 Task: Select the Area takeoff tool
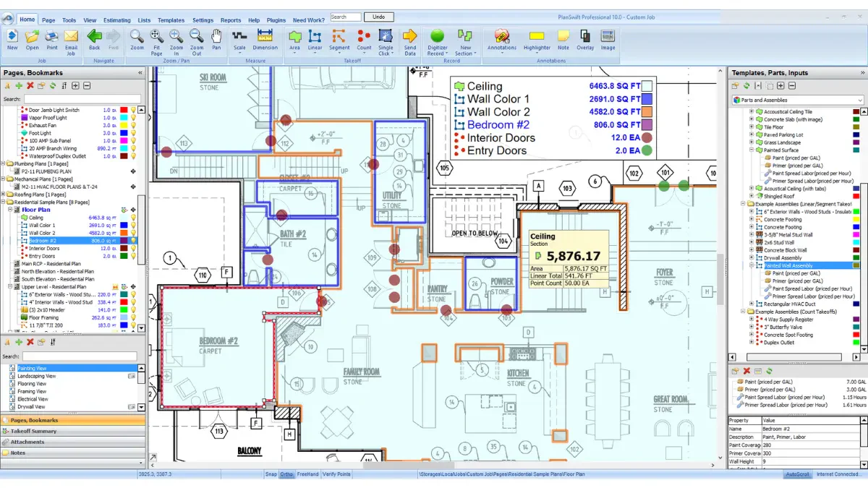tap(294, 40)
